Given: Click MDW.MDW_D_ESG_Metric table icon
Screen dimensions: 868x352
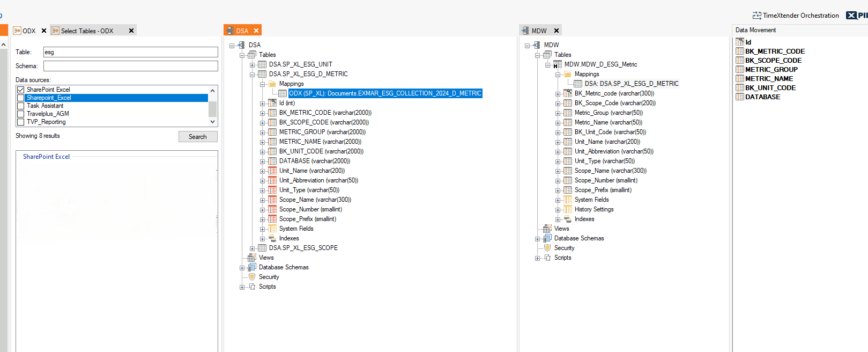Looking at the screenshot, I should (x=558, y=64).
